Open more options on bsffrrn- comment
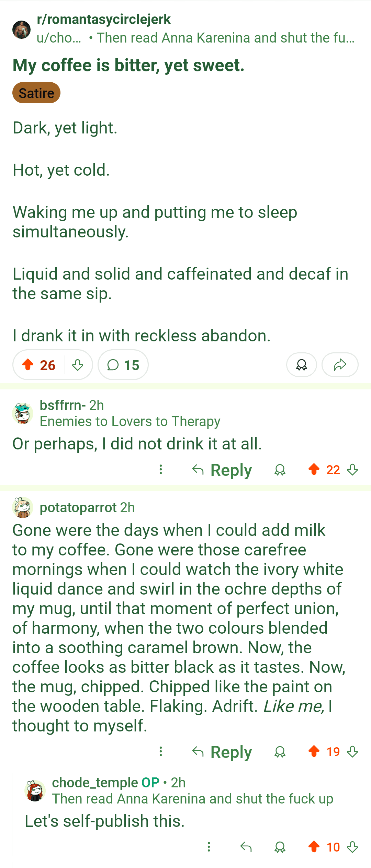This screenshot has height=868, width=371. [x=160, y=469]
